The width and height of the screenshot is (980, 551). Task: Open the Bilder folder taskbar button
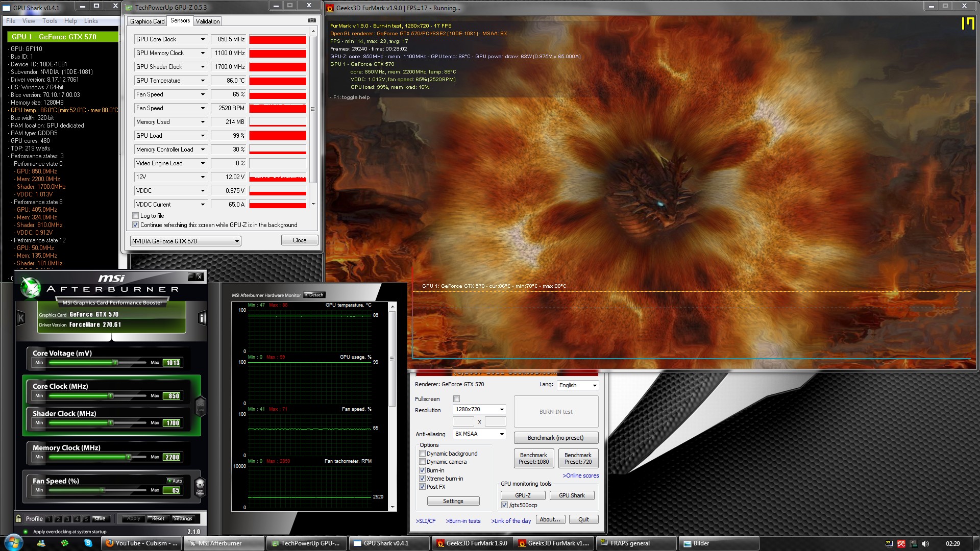[x=719, y=543]
